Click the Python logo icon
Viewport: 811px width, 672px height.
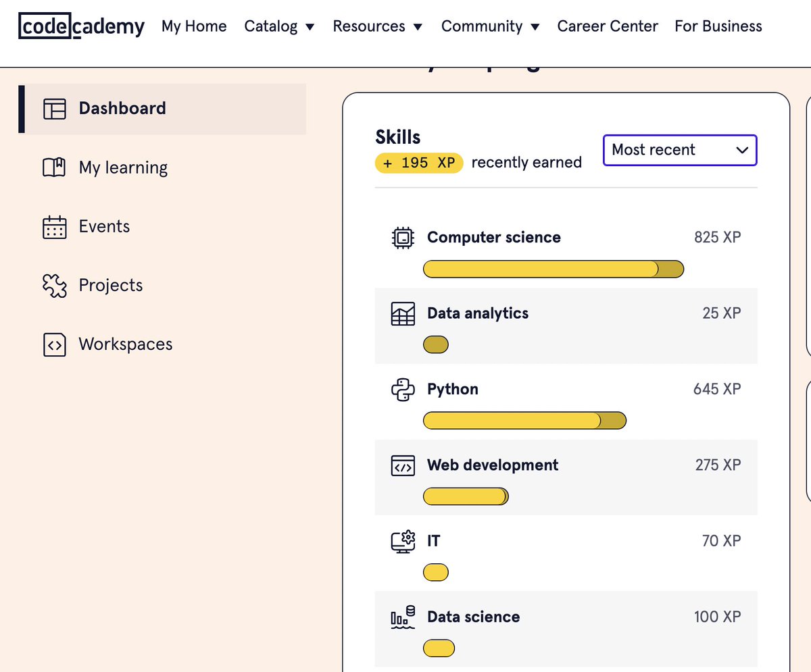[x=403, y=390]
